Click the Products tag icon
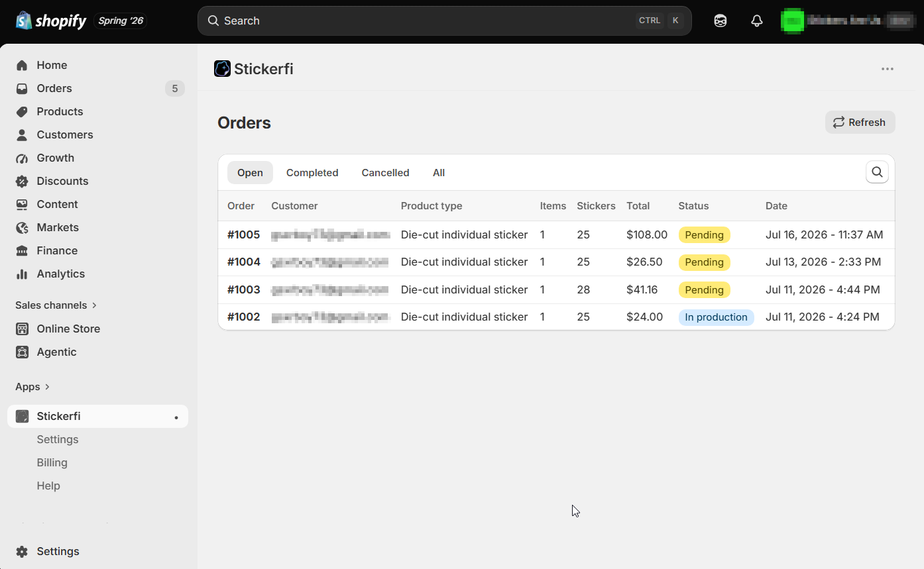This screenshot has width=924, height=569. click(22, 111)
